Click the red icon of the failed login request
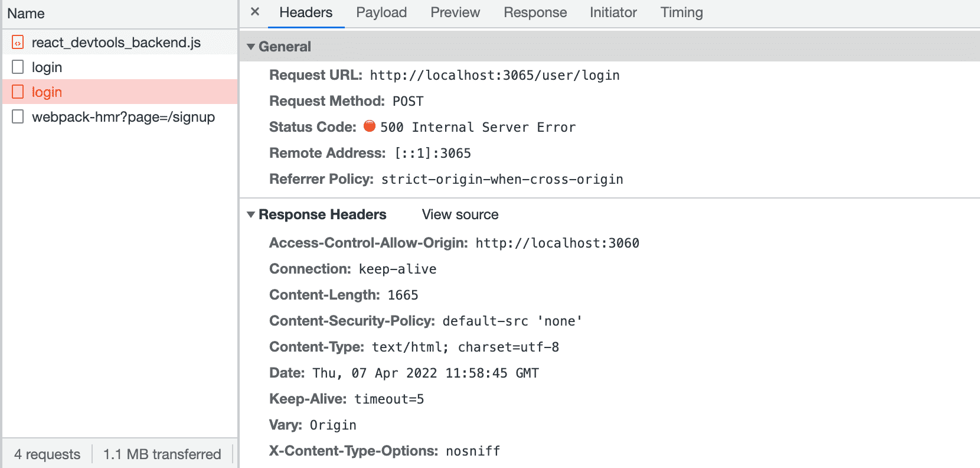 pos(18,92)
